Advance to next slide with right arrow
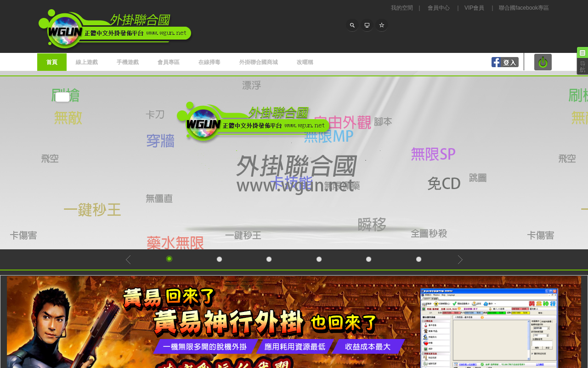Image resolution: width=588 pixels, height=368 pixels. pyautogui.click(x=460, y=260)
